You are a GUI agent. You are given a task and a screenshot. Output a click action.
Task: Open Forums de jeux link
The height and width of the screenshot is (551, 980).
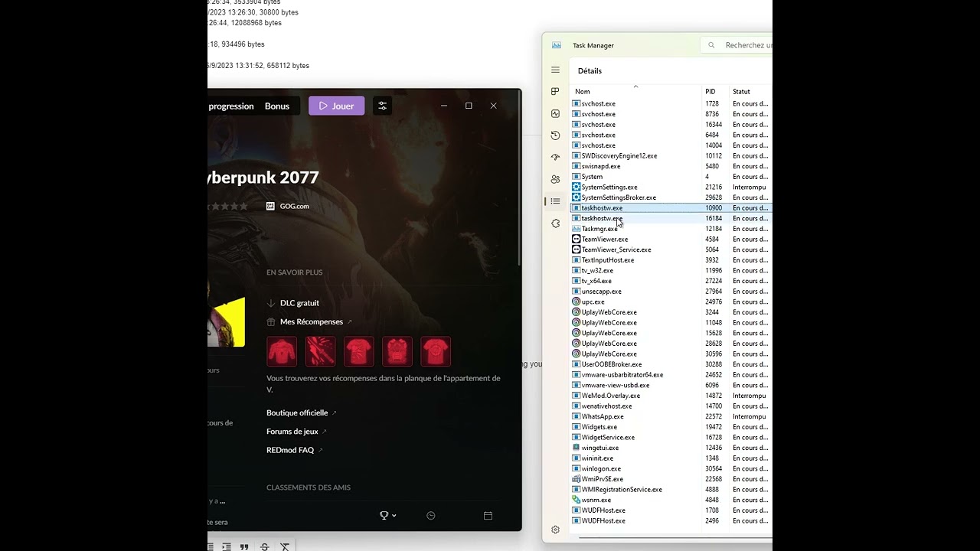(x=297, y=432)
